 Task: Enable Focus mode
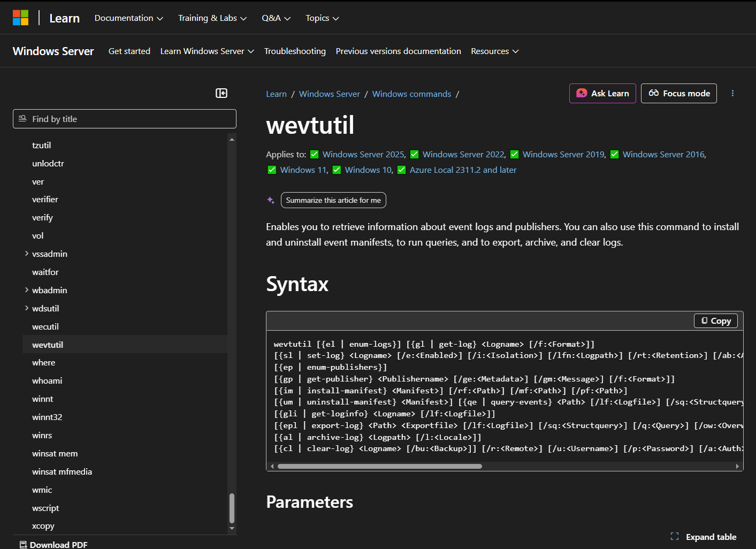pos(679,93)
